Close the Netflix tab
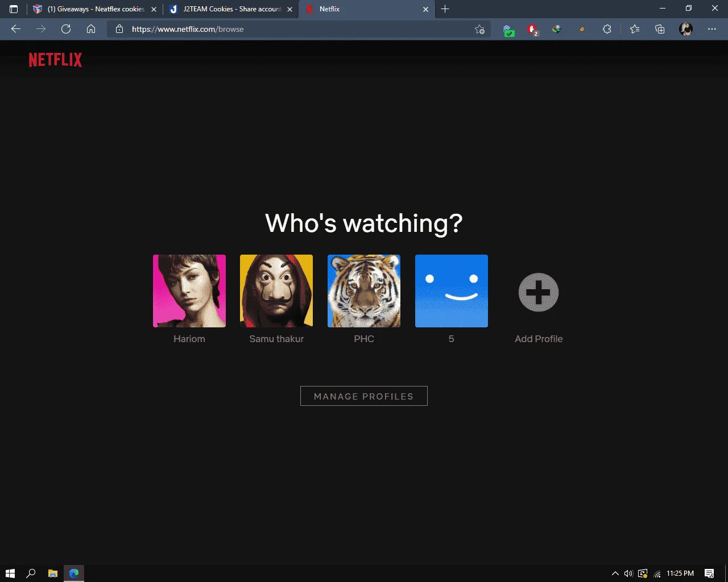Image resolution: width=728 pixels, height=582 pixels. (x=425, y=9)
